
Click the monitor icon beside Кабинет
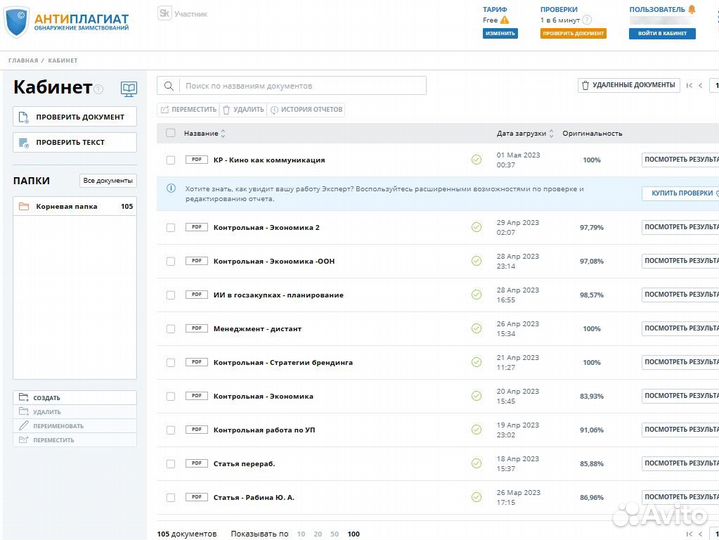[x=129, y=89]
